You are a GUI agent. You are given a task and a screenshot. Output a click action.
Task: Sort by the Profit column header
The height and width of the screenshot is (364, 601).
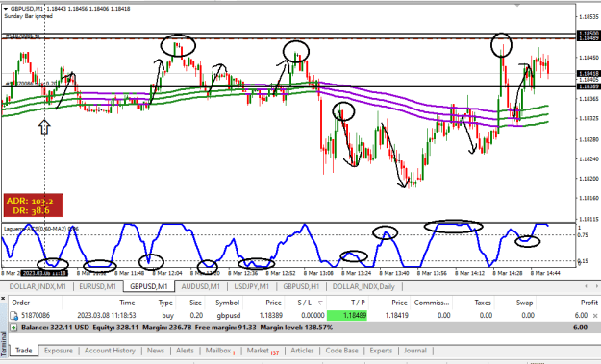589,303
